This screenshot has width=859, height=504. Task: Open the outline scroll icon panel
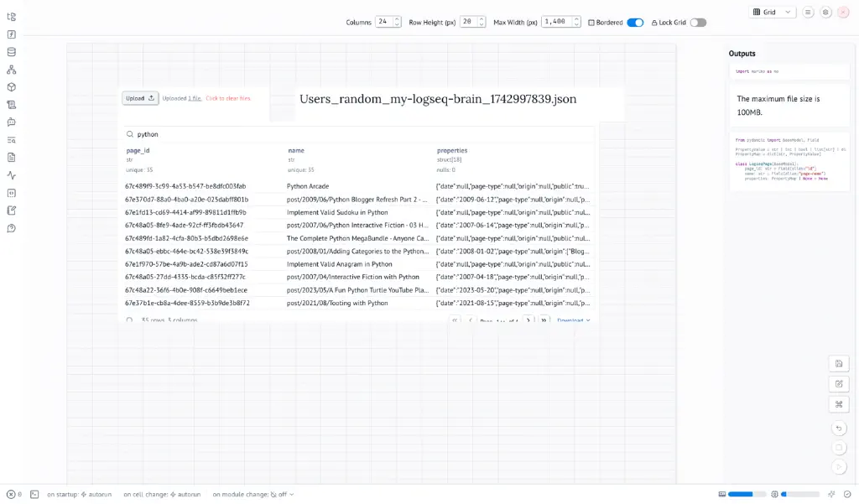tap(12, 105)
